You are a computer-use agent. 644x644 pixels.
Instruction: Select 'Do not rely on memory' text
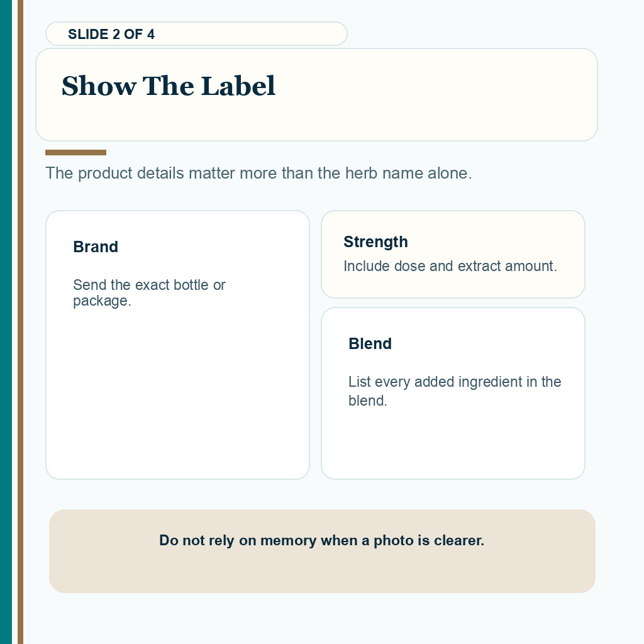(321, 540)
